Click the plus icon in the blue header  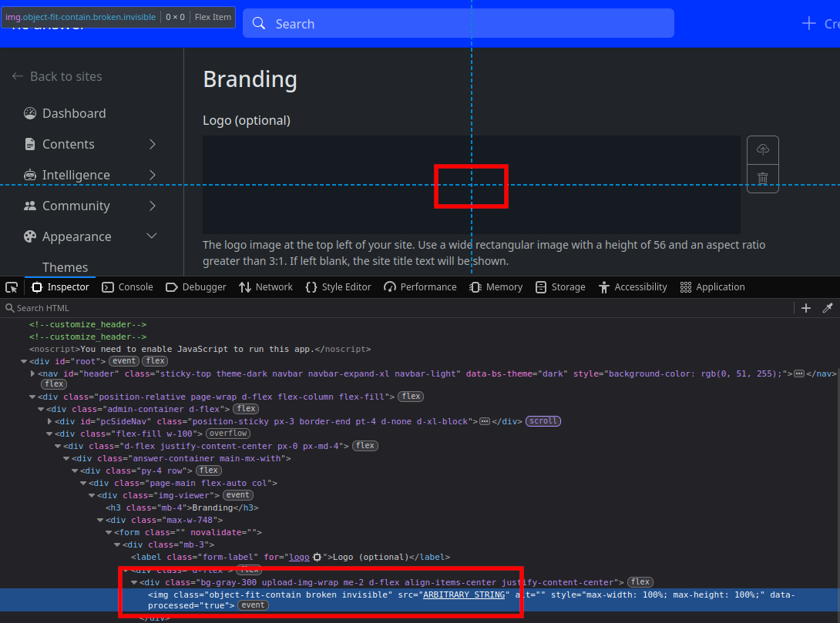point(808,24)
